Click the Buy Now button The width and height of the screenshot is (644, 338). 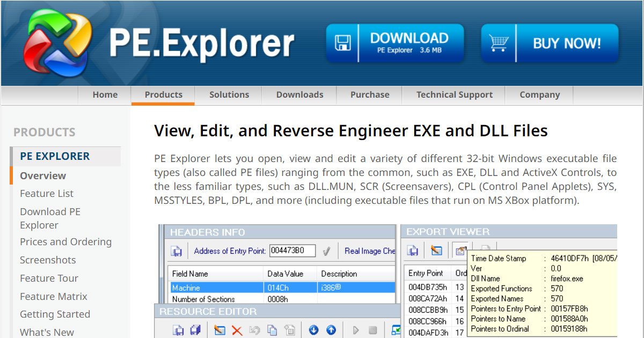550,43
